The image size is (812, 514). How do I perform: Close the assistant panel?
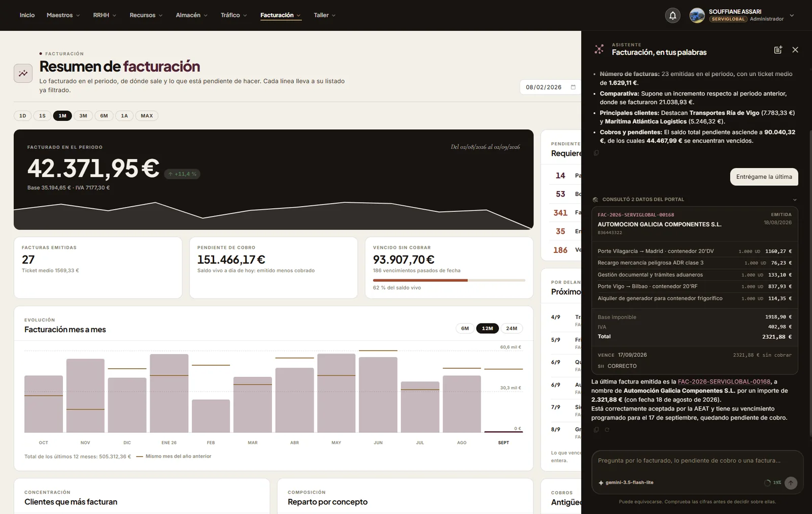(x=795, y=50)
